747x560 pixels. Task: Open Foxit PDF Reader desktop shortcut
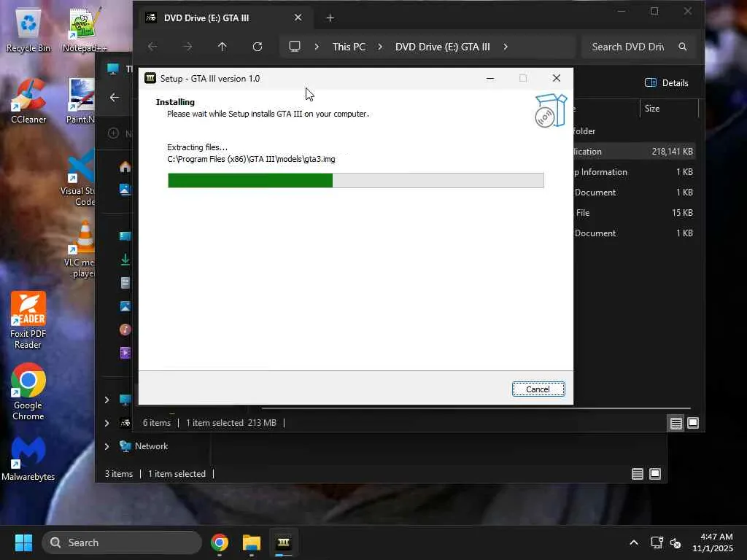pyautogui.click(x=28, y=321)
